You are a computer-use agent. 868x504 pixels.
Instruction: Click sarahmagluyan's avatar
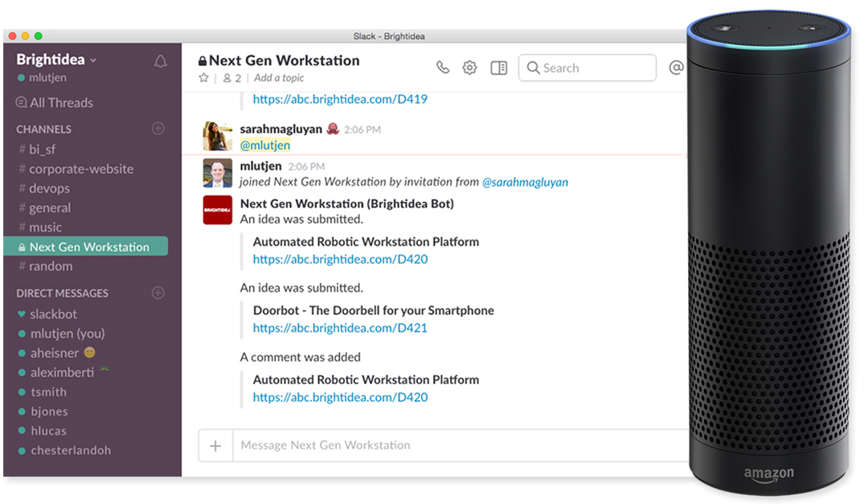click(218, 136)
